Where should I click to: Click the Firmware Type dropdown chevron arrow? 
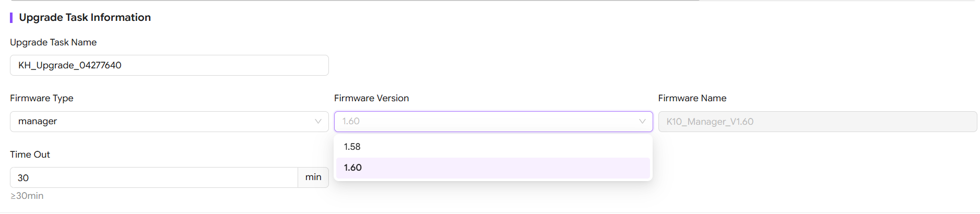(x=318, y=122)
